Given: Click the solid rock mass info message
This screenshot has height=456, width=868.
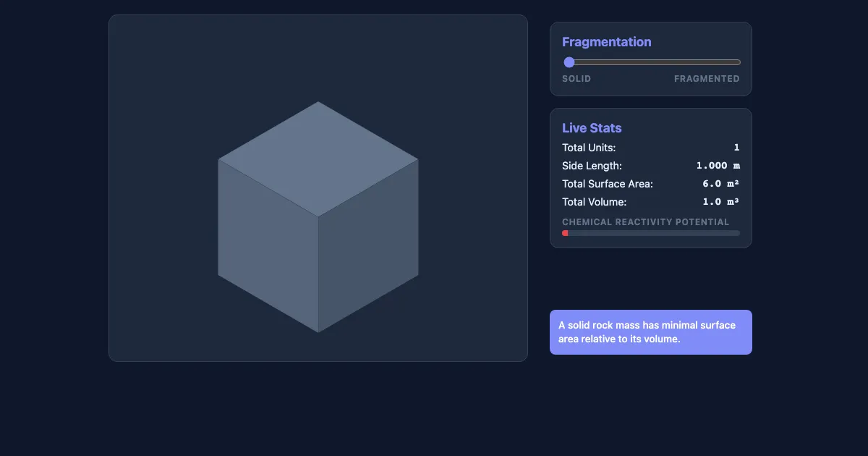Looking at the screenshot, I should pyautogui.click(x=651, y=332).
